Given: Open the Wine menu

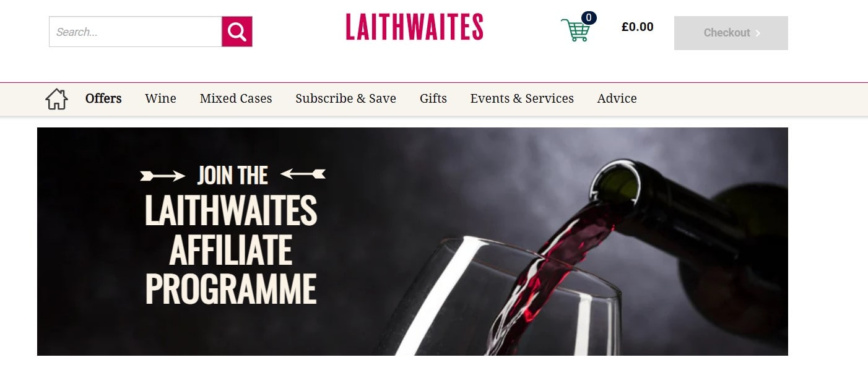Looking at the screenshot, I should point(160,98).
